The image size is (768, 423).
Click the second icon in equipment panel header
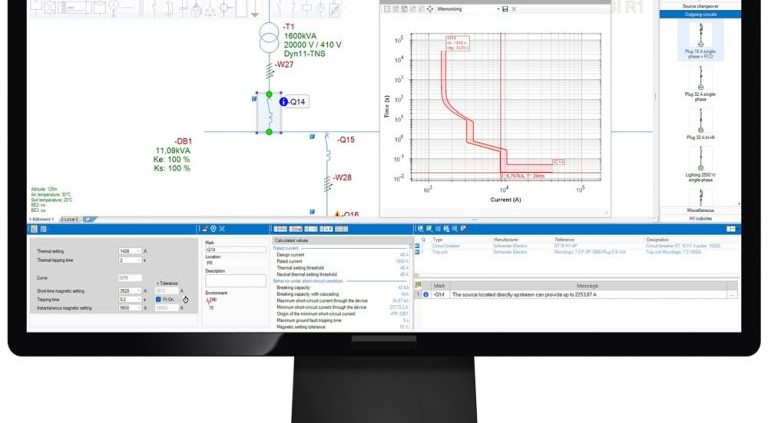tap(429, 229)
